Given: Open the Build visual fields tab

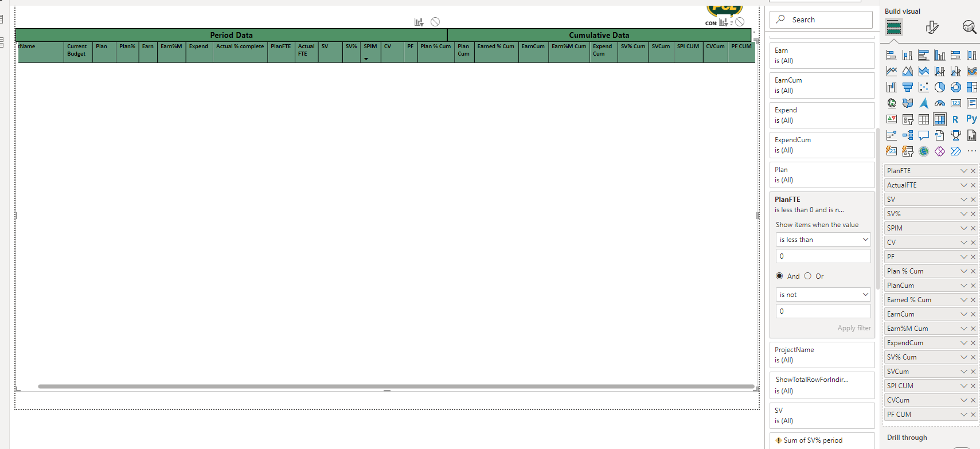Looking at the screenshot, I should (x=894, y=27).
